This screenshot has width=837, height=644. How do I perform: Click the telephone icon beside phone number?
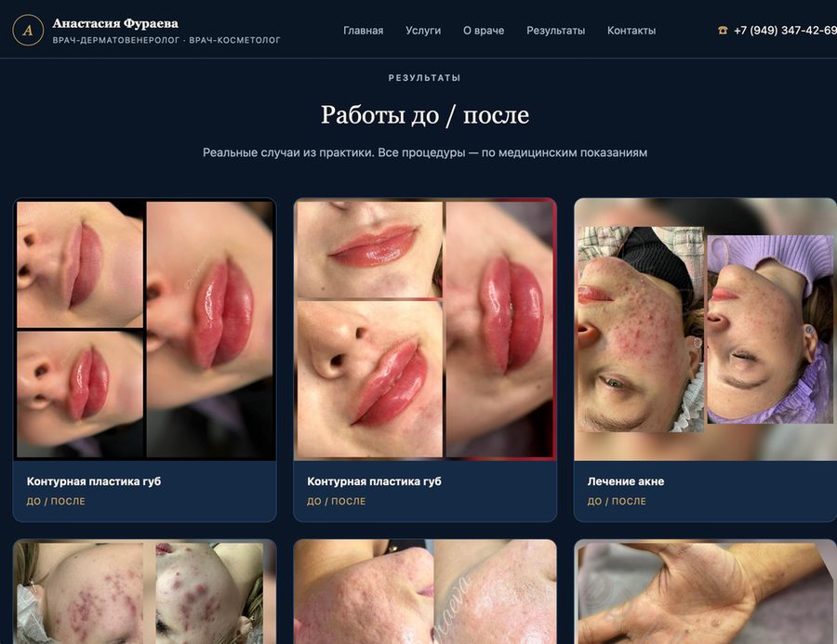pos(723,31)
